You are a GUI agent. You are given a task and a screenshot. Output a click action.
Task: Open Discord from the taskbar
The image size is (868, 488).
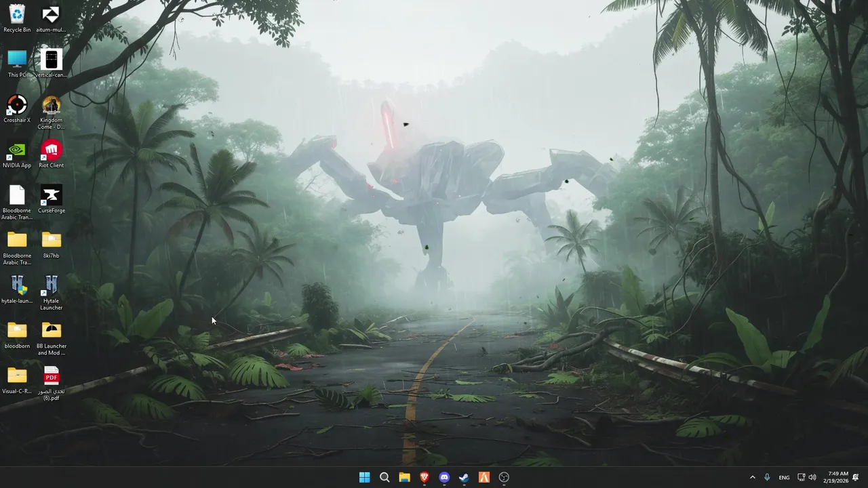(444, 477)
